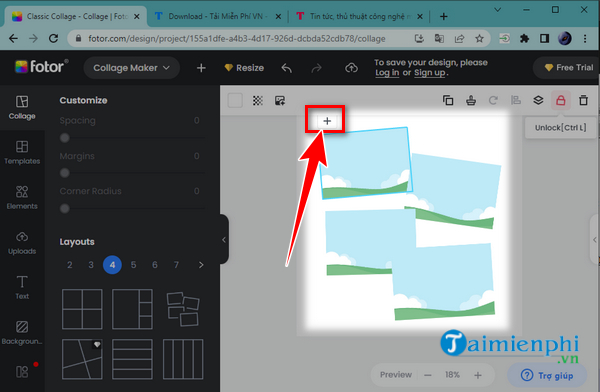Click the Preview button
The image size is (600, 392).
click(396, 375)
